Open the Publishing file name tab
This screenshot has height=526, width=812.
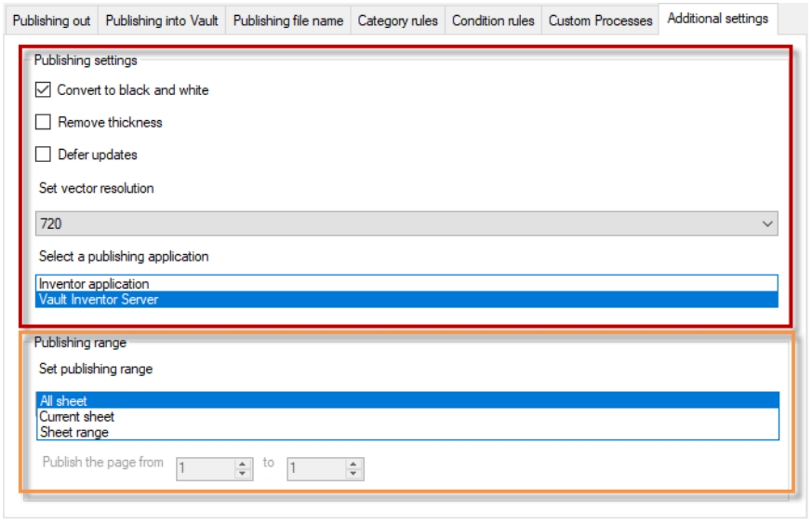click(288, 20)
